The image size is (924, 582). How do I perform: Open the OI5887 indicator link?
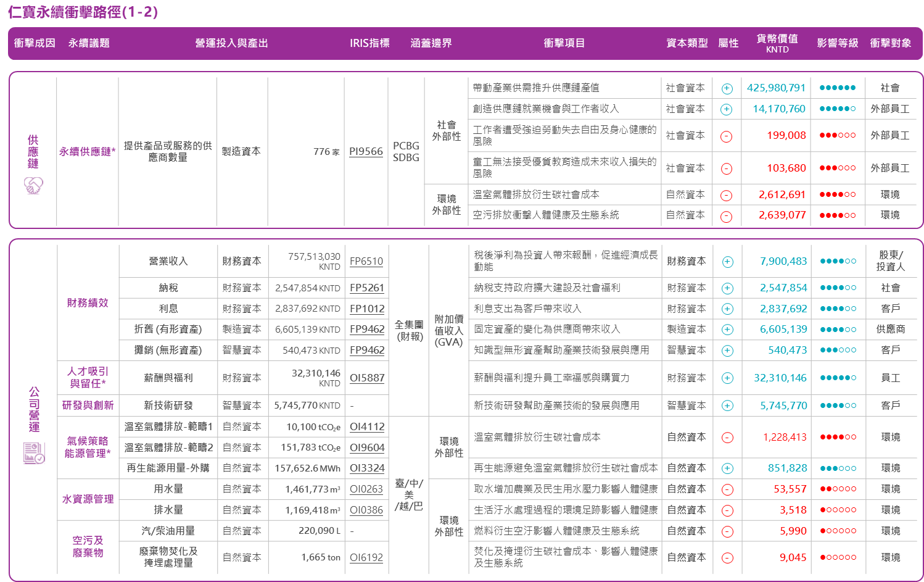(x=367, y=378)
